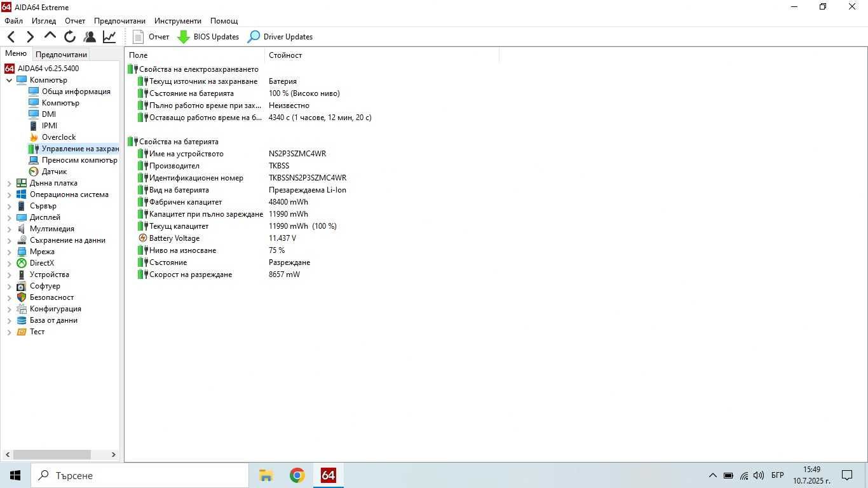Go forward with the right arrow toolbar icon
868x488 pixels.
(x=30, y=37)
